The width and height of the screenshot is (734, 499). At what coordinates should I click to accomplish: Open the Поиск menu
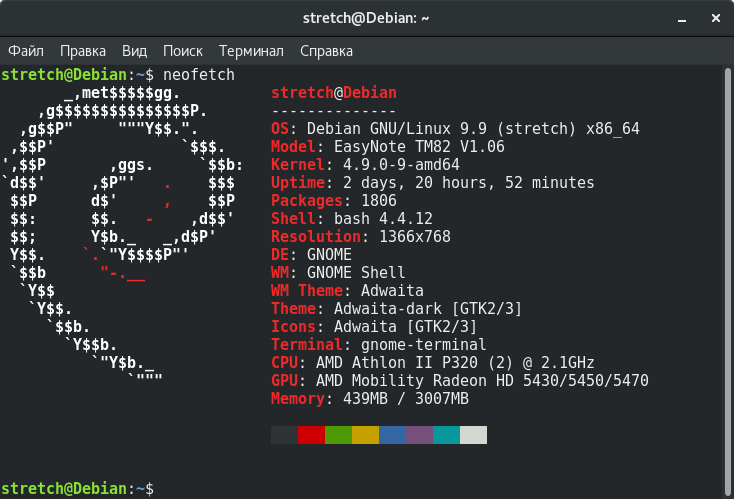click(x=183, y=51)
